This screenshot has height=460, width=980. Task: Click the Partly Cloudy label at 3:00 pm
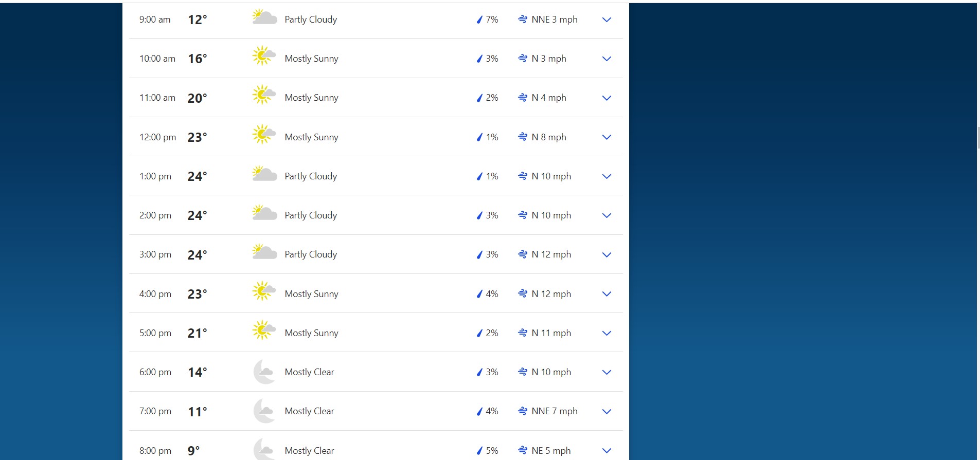tap(311, 254)
